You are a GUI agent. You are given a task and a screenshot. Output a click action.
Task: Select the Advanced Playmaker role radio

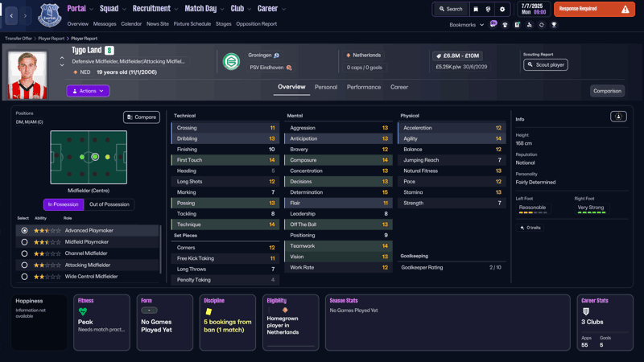coord(24,231)
